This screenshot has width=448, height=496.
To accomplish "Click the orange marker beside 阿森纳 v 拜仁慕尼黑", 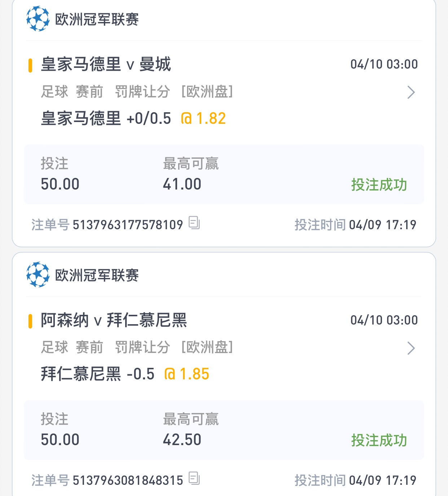I will click(x=30, y=321).
